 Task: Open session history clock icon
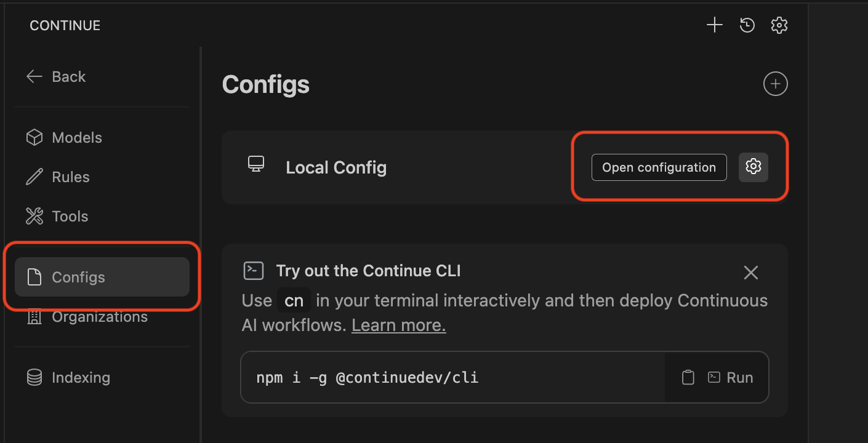747,25
